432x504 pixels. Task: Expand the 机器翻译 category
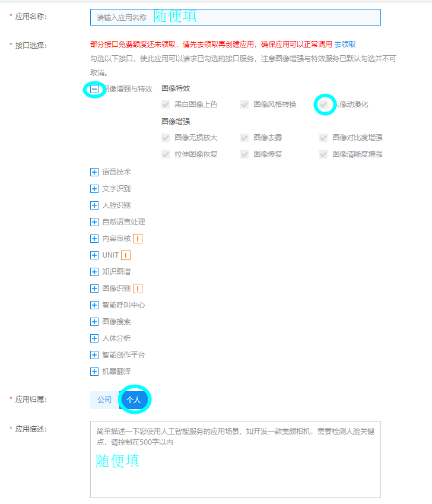(x=94, y=372)
